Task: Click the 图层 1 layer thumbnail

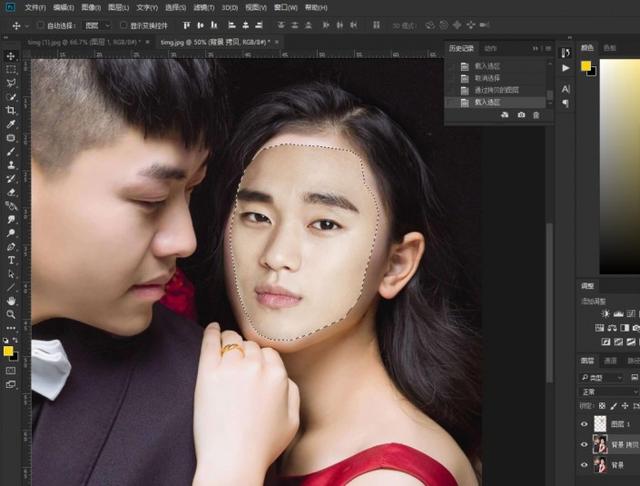Action: [x=600, y=424]
